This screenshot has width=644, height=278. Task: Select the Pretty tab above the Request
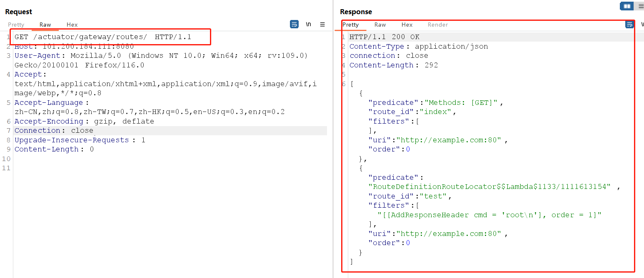[16, 25]
